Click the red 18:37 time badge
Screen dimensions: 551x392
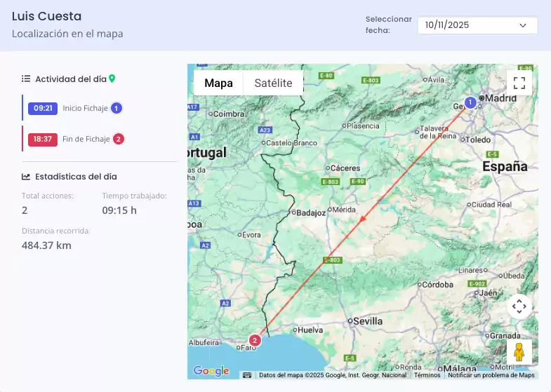point(43,139)
